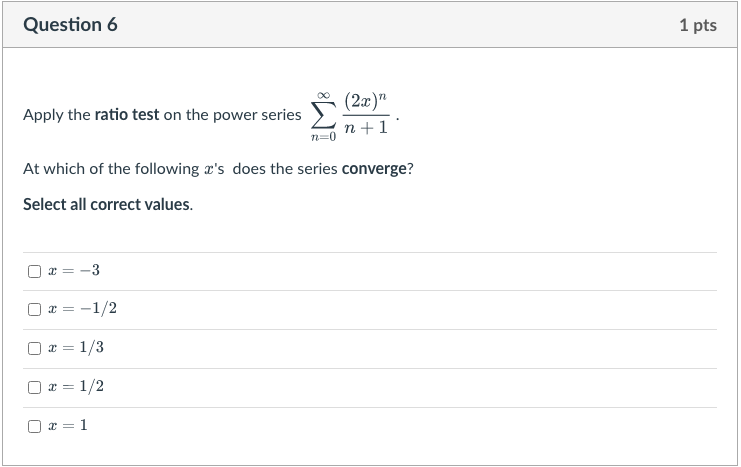Click the 'x = −3' answer label text

74,271
